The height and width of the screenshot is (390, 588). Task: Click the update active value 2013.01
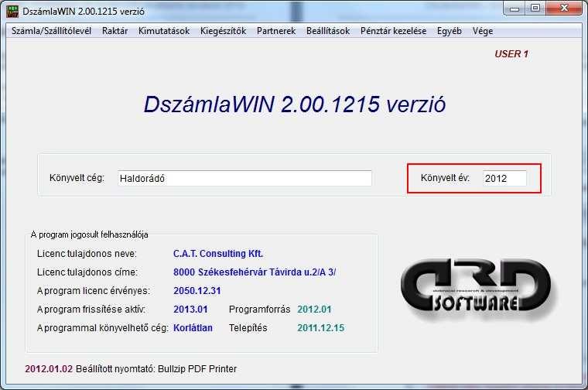190,310
